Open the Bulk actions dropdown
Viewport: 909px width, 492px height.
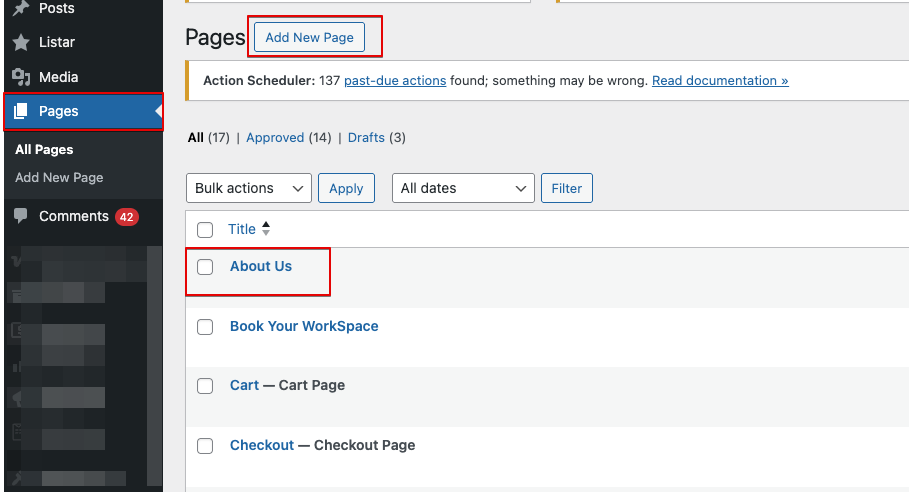(x=249, y=188)
